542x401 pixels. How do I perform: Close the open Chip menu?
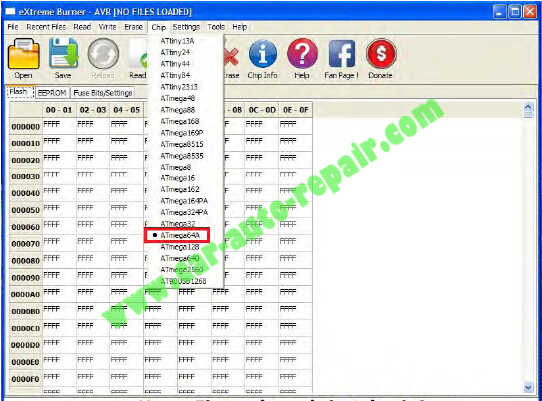click(x=159, y=27)
